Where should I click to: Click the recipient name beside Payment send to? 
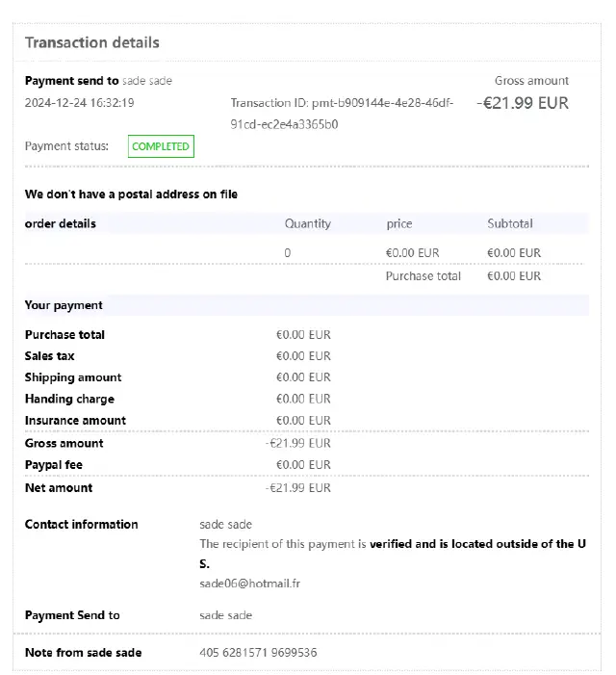[x=147, y=81]
